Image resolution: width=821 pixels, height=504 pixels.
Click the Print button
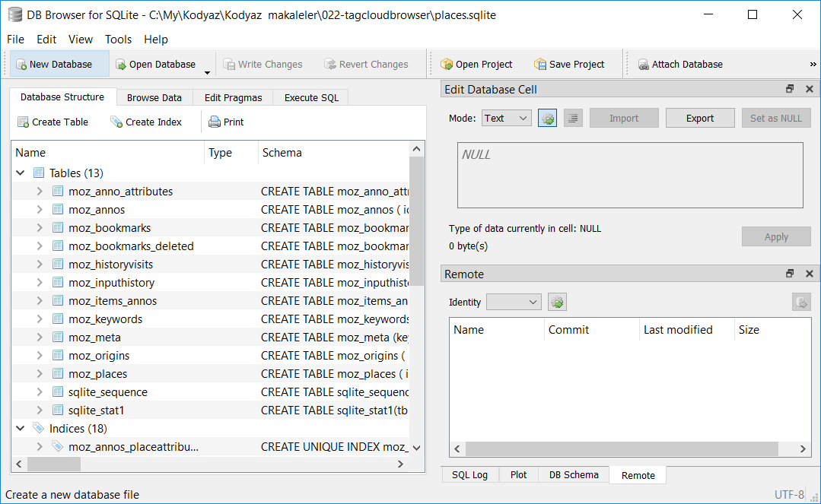[226, 122]
